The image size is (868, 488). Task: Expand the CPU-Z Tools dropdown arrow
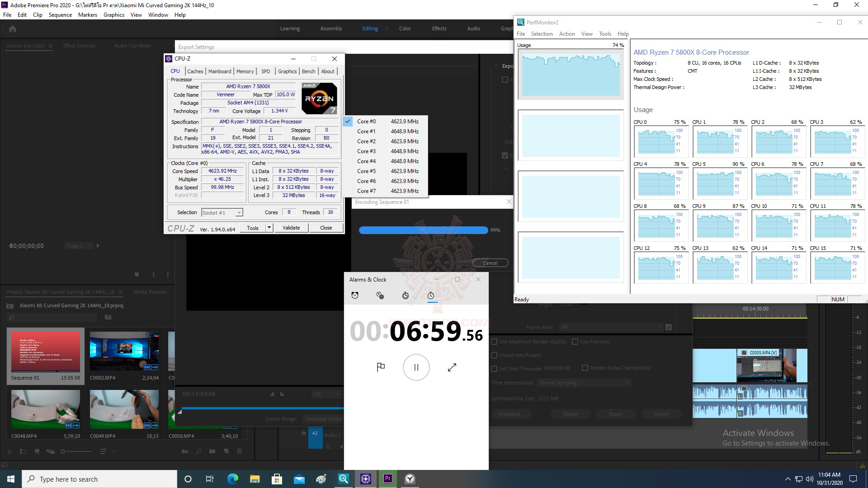(269, 228)
